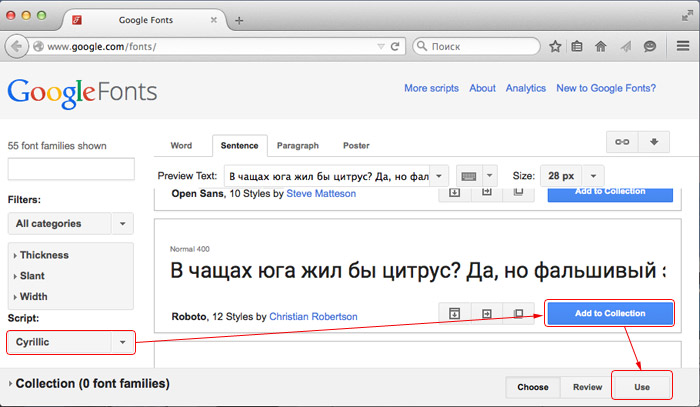The height and width of the screenshot is (407, 700).
Task: Reload the page with the refresh icon
Action: pos(395,46)
